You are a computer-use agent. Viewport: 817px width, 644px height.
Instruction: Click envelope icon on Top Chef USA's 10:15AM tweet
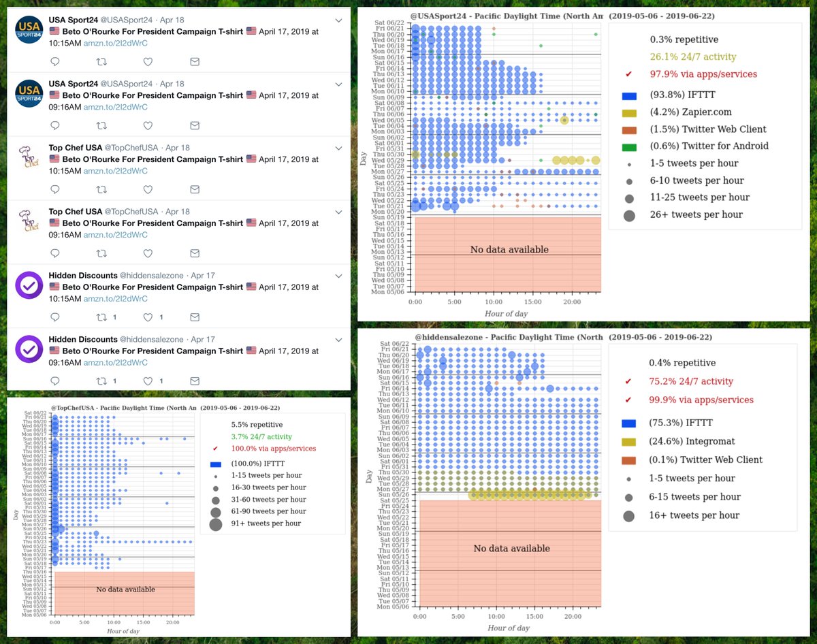[x=194, y=189]
